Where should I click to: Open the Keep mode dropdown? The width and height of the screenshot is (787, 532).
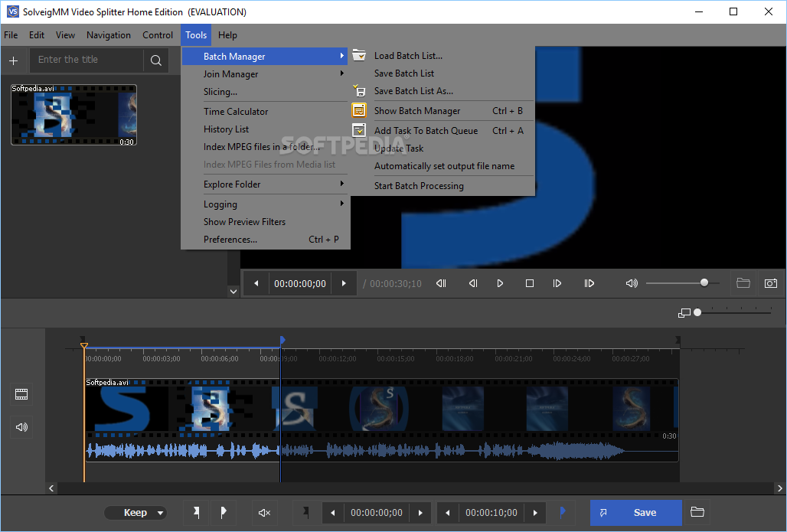[136, 512]
